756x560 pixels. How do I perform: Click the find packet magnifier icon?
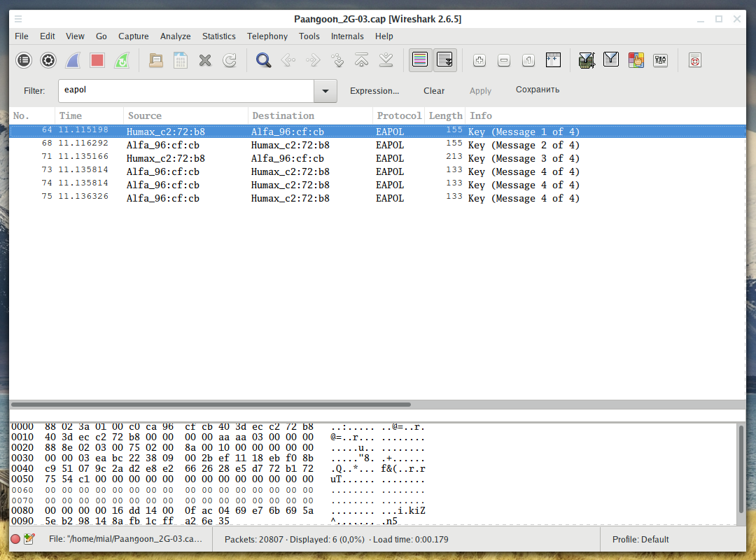click(x=263, y=60)
